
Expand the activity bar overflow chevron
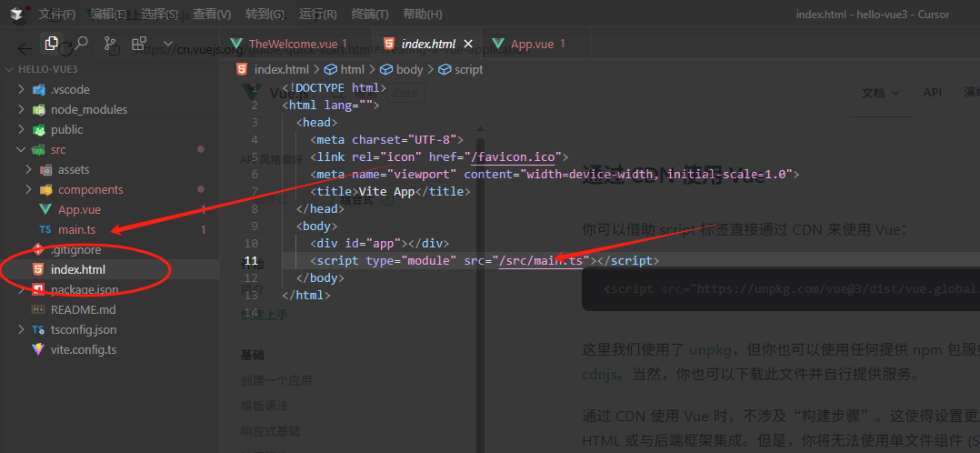click(x=167, y=43)
